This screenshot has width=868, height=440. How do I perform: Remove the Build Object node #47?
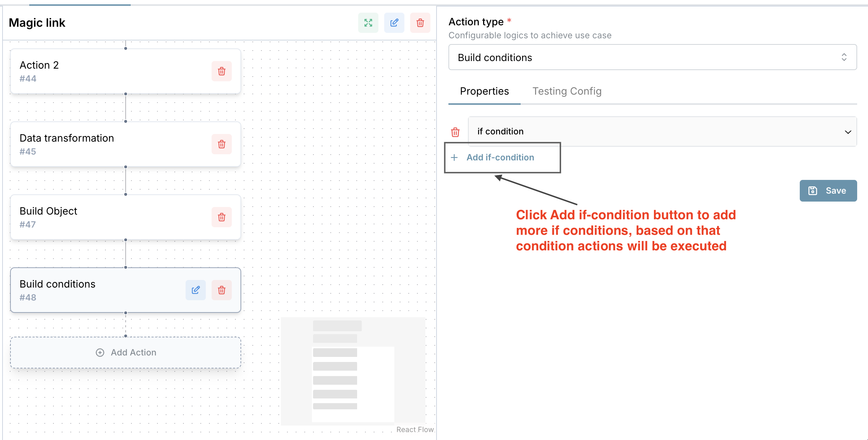pyautogui.click(x=221, y=217)
